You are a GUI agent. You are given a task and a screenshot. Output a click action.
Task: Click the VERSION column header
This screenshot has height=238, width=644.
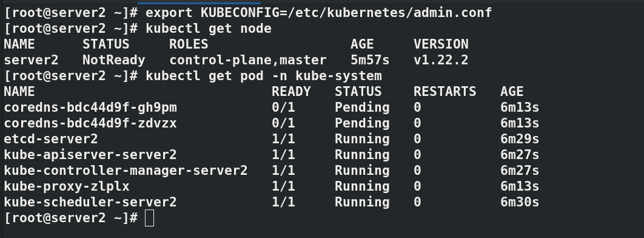[441, 44]
